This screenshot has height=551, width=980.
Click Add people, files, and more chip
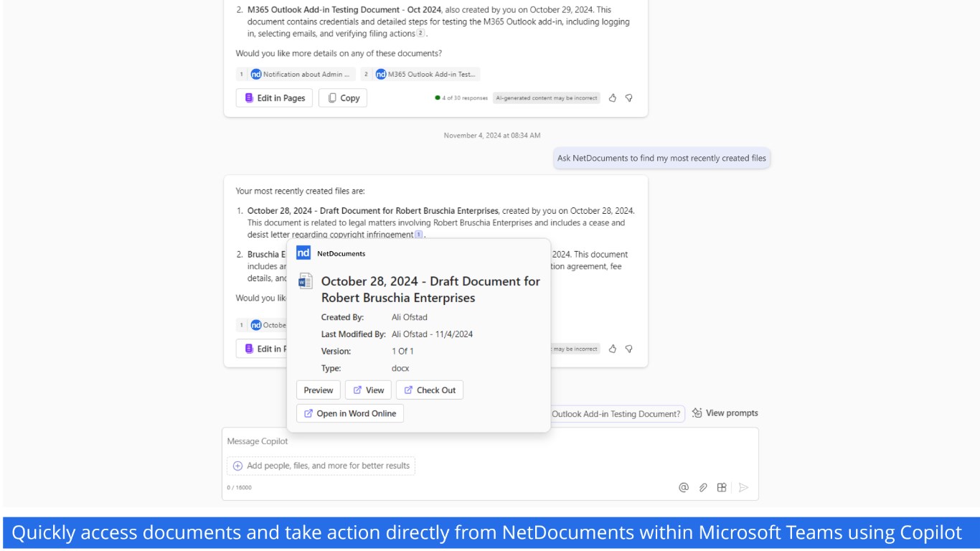point(321,466)
